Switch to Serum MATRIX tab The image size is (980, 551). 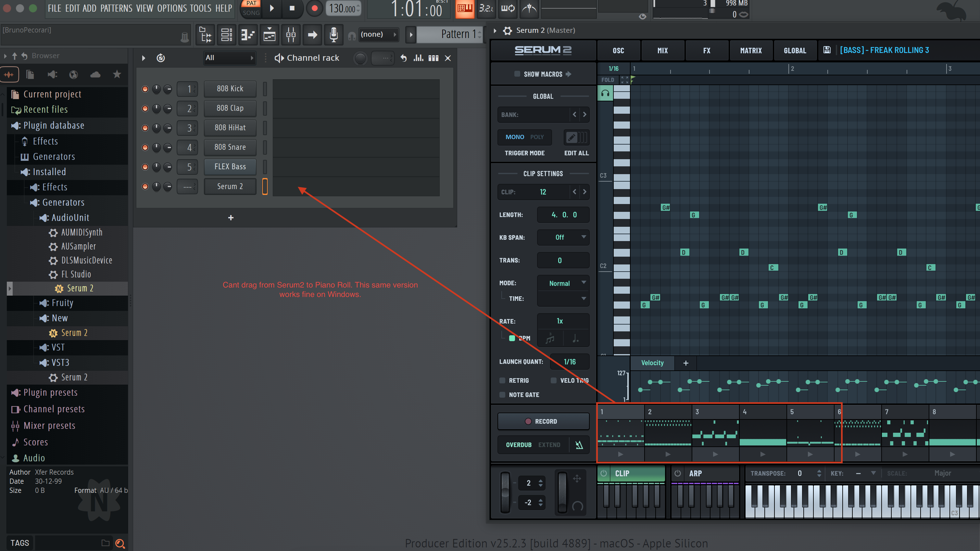click(x=751, y=50)
